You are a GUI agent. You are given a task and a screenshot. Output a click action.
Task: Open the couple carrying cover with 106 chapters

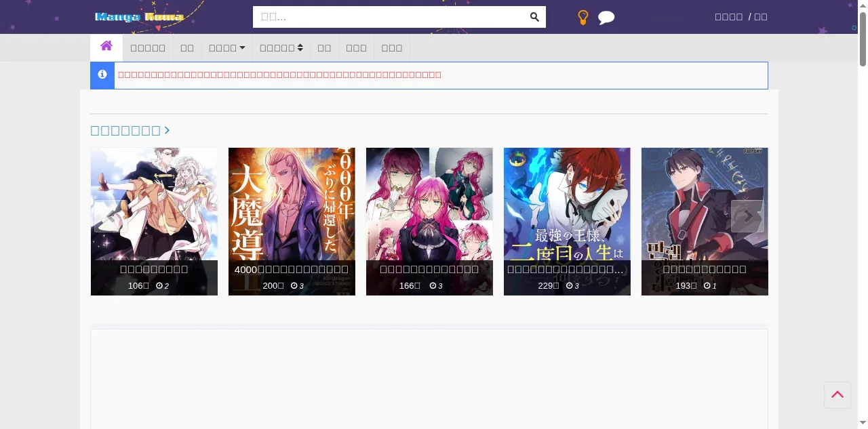point(154,222)
